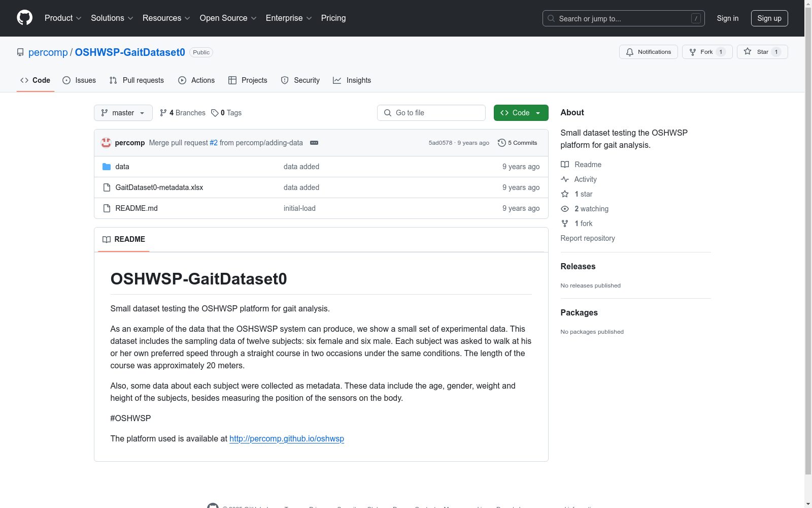The width and height of the screenshot is (812, 508).
Task: Open the data folder icon
Action: [x=107, y=167]
